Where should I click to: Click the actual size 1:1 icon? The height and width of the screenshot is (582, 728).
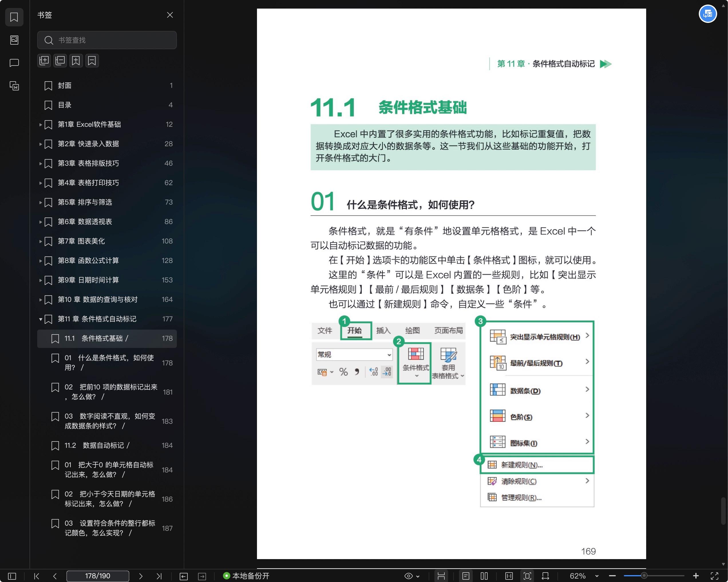(x=509, y=576)
